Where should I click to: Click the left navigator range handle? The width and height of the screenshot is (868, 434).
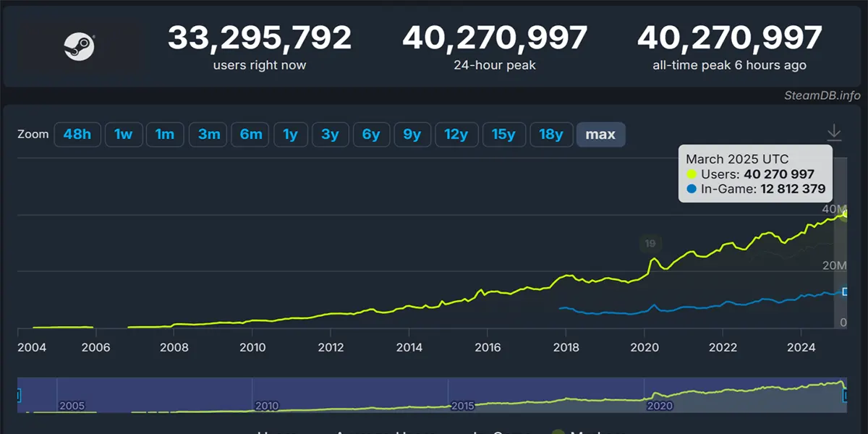[18, 395]
